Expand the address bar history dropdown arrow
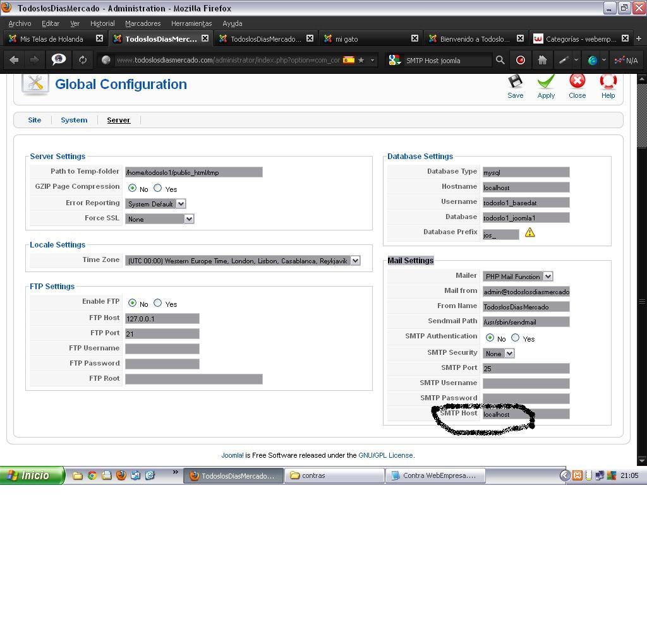The image size is (647, 644). [x=373, y=60]
